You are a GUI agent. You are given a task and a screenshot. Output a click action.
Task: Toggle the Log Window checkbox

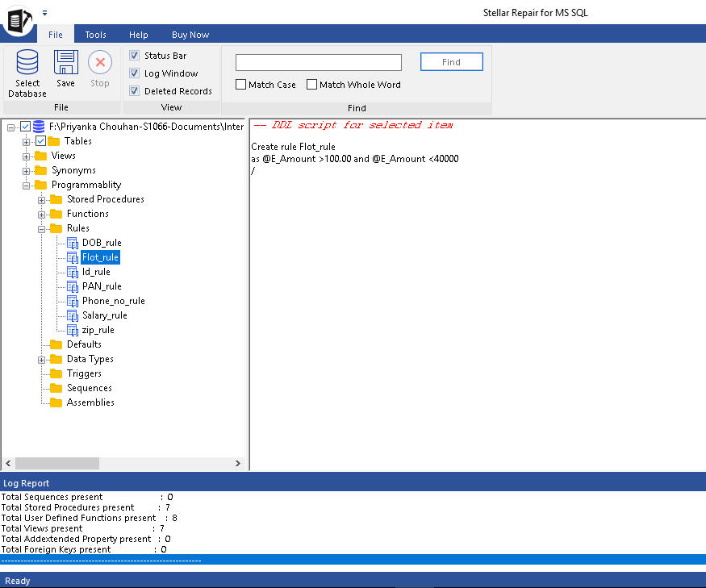pyautogui.click(x=134, y=73)
